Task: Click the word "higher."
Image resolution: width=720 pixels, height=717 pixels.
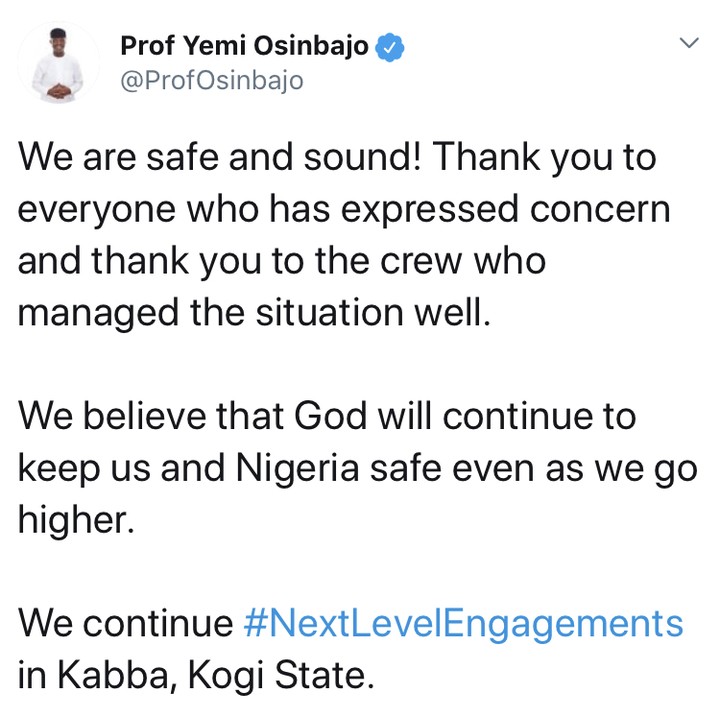Action: [x=76, y=520]
